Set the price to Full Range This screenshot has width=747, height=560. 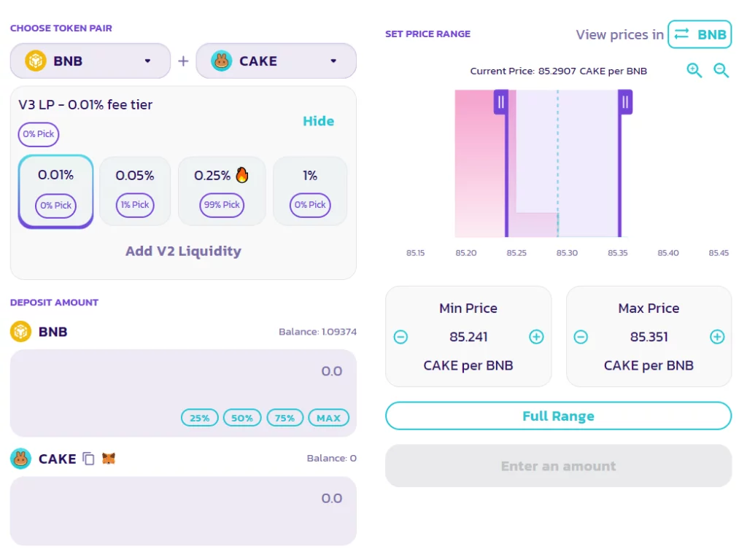click(x=558, y=416)
